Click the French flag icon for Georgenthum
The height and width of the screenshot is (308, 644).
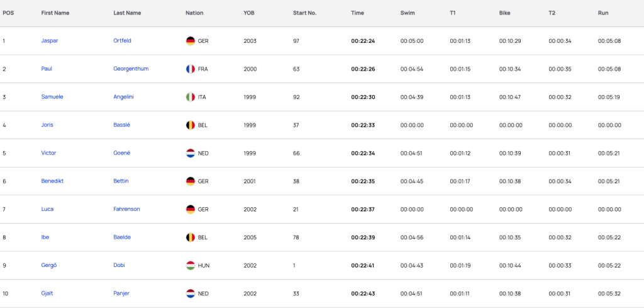pyautogui.click(x=190, y=69)
